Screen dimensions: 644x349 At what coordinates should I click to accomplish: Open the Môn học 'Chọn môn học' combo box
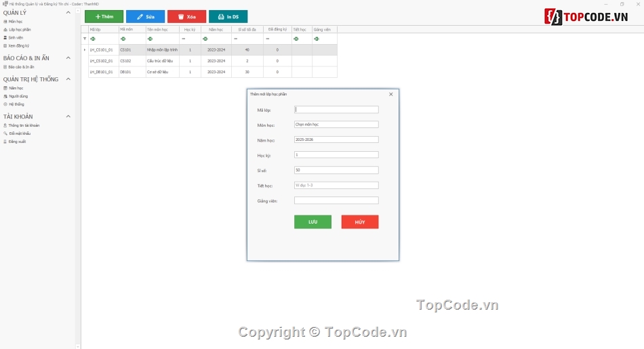336,125
